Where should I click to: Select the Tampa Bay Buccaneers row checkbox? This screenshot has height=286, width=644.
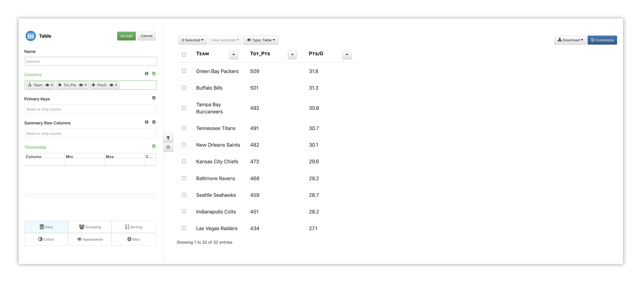[184, 108]
